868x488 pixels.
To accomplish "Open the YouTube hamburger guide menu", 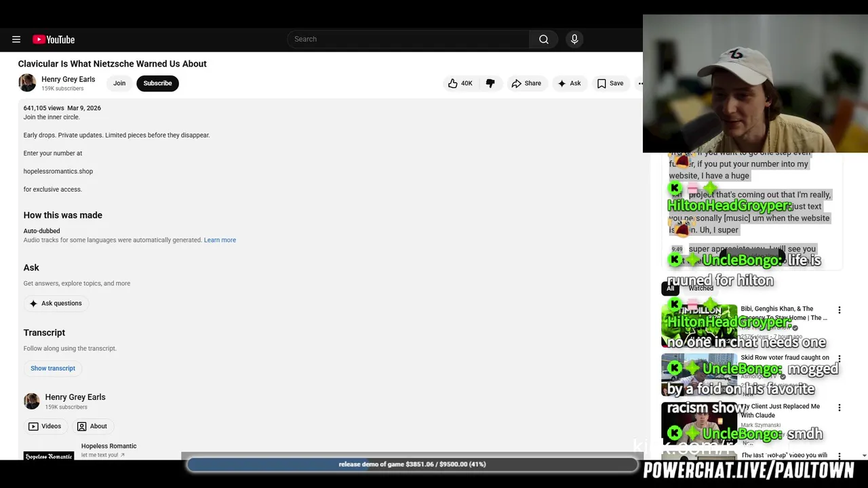I will coord(16,39).
